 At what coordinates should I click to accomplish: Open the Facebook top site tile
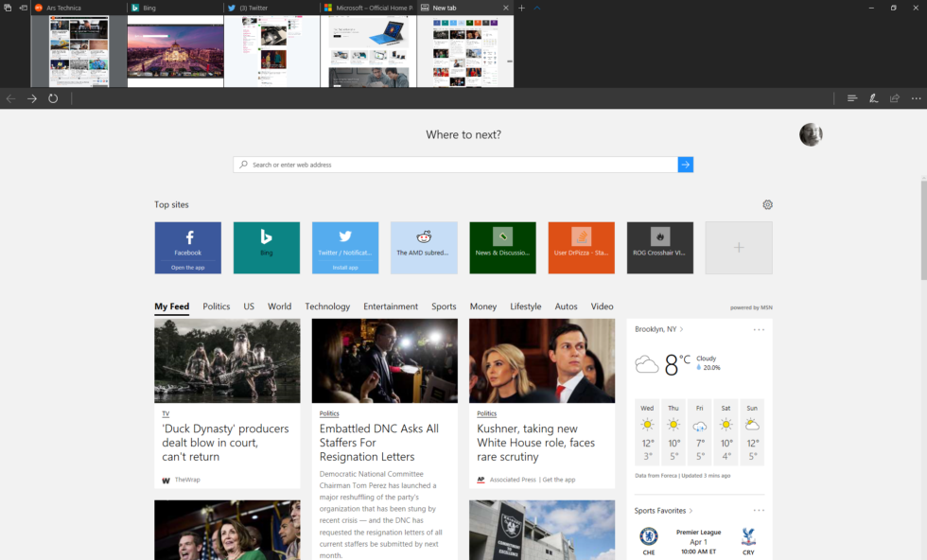pyautogui.click(x=187, y=247)
